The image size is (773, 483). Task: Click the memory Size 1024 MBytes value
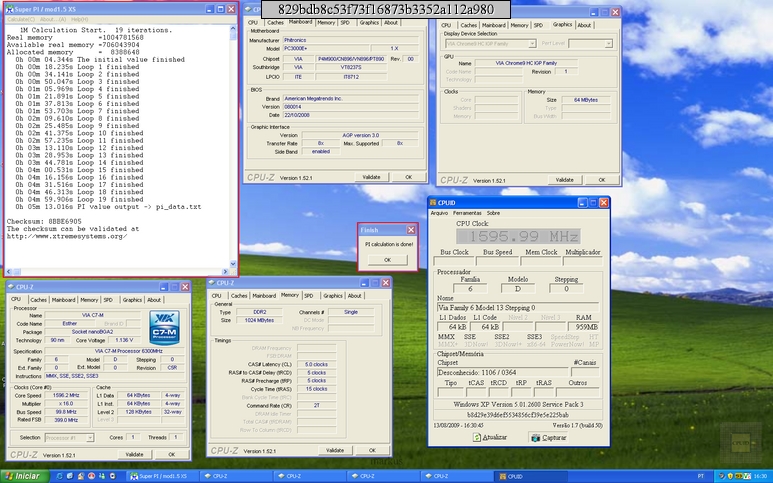coord(260,320)
